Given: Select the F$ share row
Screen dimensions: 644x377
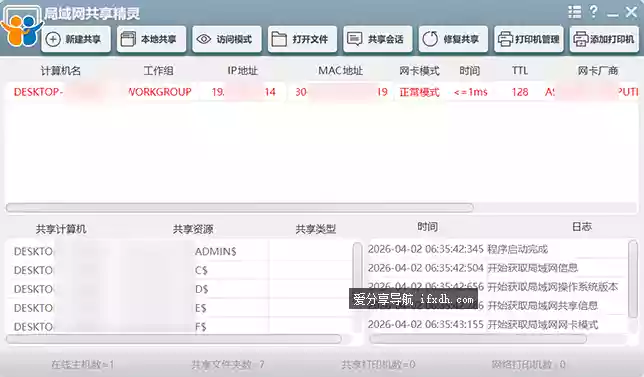Looking at the screenshot, I should tap(179, 326).
